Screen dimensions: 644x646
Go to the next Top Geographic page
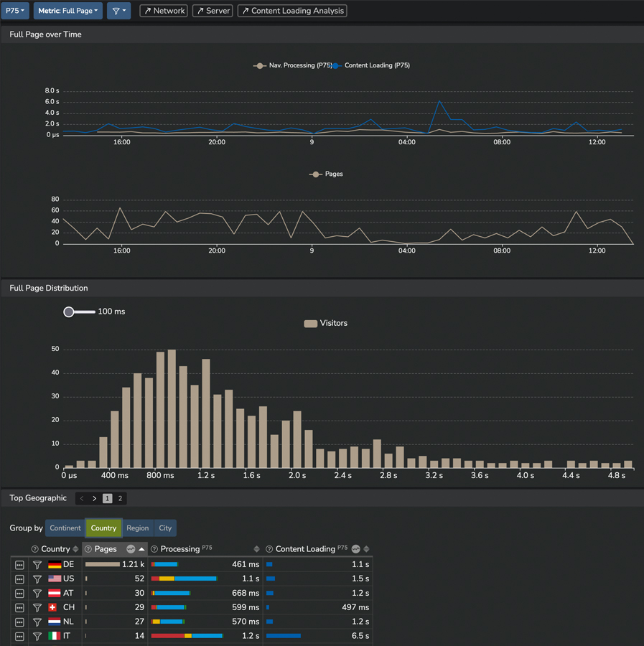click(94, 499)
